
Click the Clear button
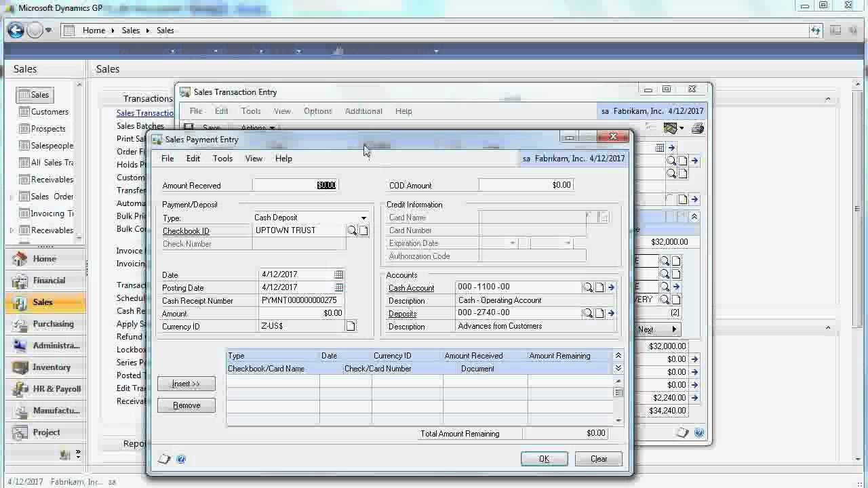tap(599, 459)
